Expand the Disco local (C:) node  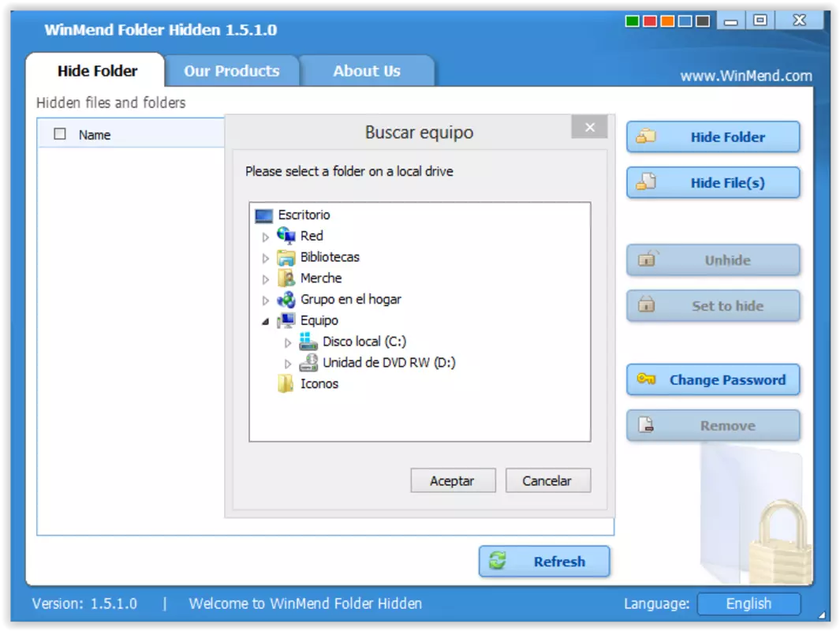click(x=288, y=343)
